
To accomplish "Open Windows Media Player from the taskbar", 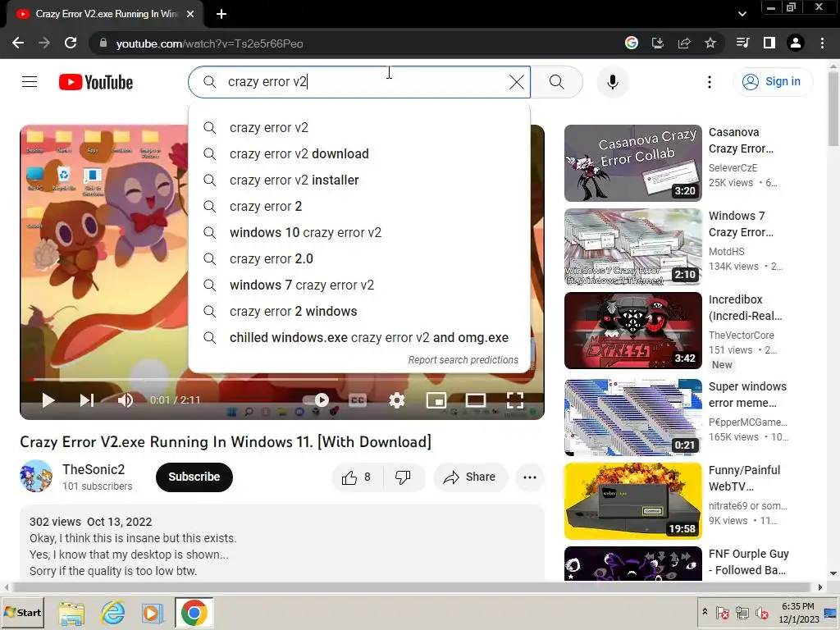I will pos(152,612).
